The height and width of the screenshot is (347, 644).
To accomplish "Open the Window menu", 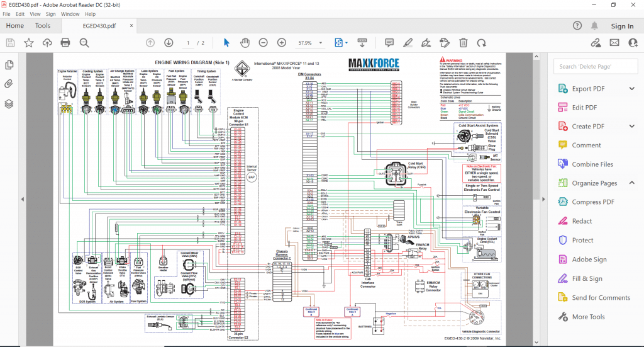I will click(x=70, y=14).
